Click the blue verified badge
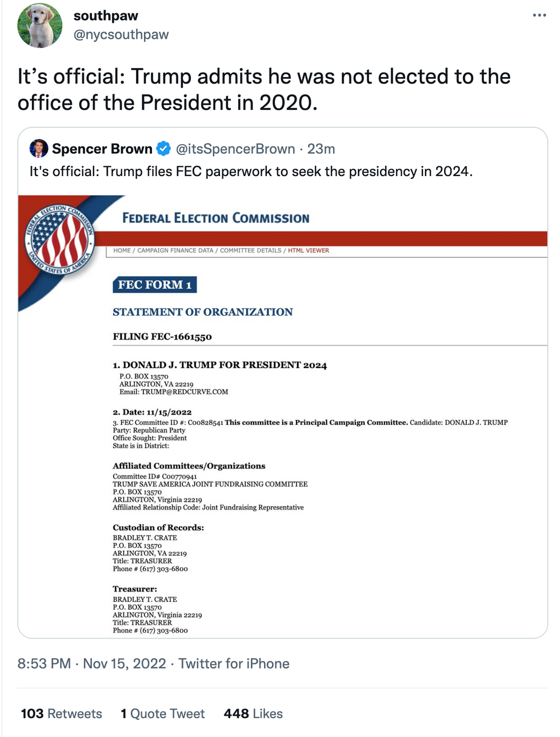The image size is (560, 737). (x=163, y=149)
